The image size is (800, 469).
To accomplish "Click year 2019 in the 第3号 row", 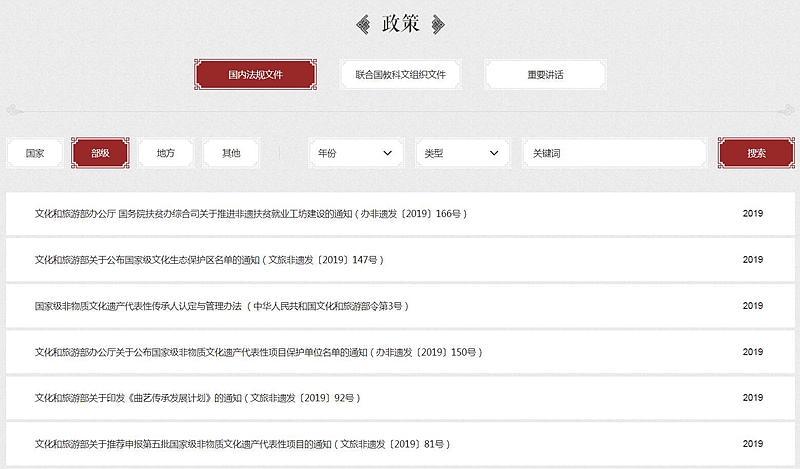I will pyautogui.click(x=753, y=306).
